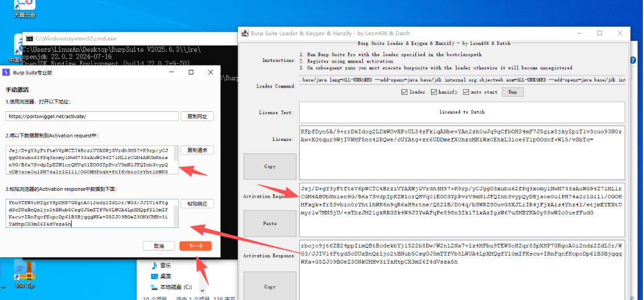Click the 粘贴响应 button
Viewport: 644px width, 300px height.
pyautogui.click(x=197, y=203)
